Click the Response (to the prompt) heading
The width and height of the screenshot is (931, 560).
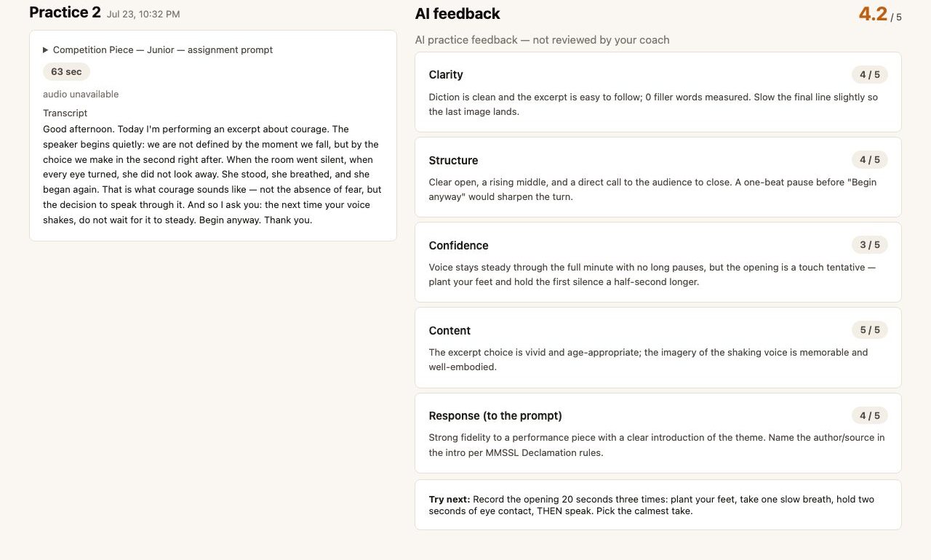click(x=495, y=416)
